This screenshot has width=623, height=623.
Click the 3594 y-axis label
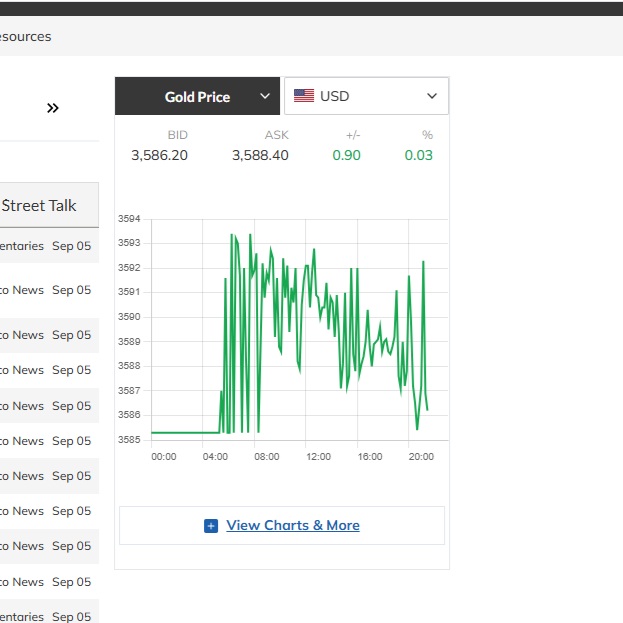click(x=129, y=219)
